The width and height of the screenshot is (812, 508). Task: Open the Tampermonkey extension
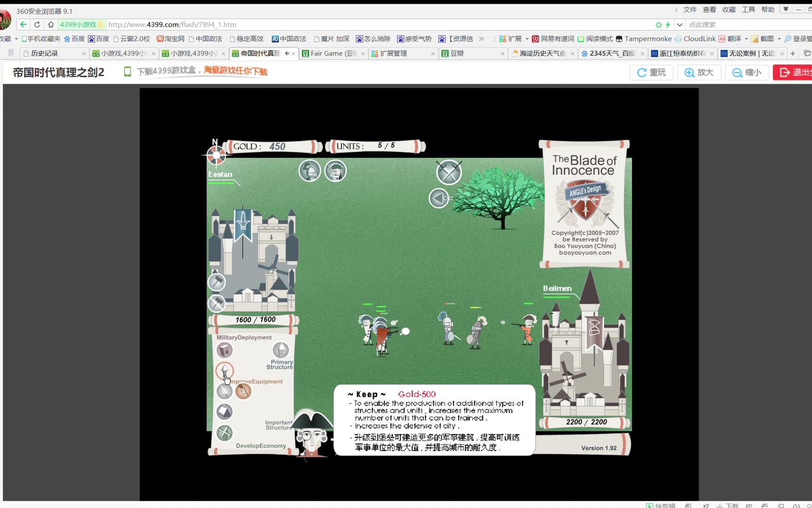coord(644,39)
